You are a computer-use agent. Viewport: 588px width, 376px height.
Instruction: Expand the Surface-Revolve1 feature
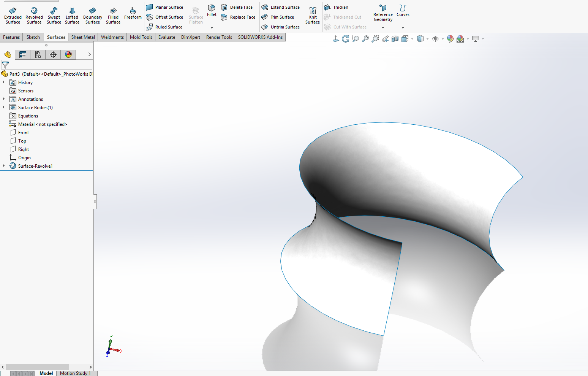(x=4, y=166)
